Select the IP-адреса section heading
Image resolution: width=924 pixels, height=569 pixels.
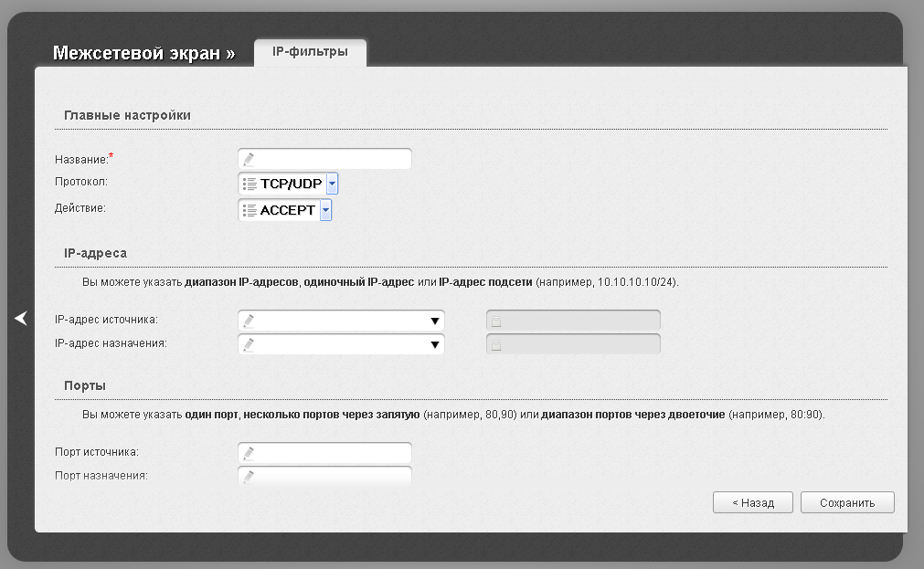[x=95, y=253]
